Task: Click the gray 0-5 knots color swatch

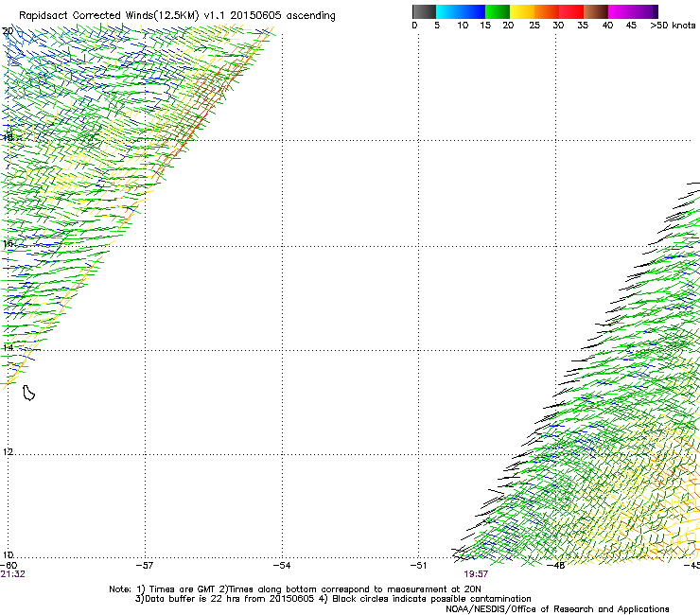Action: [x=424, y=11]
